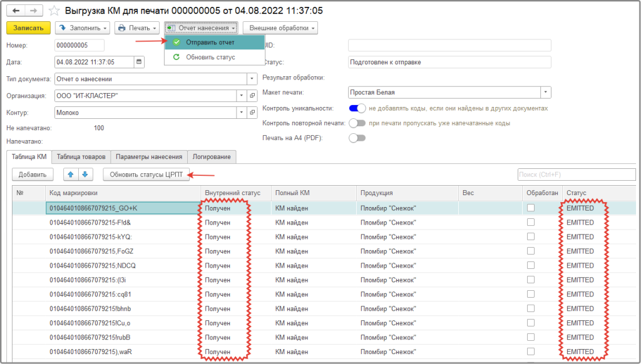
Task: Switch to Логирование tab
Action: pyautogui.click(x=212, y=156)
